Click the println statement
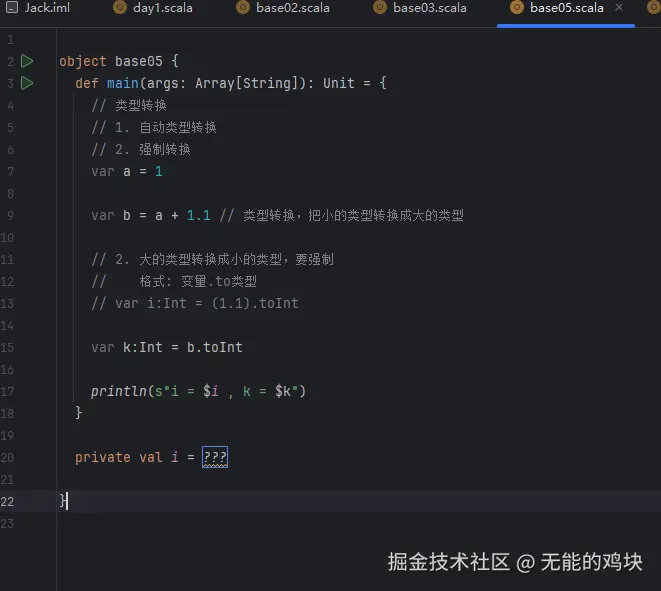The height and width of the screenshot is (591, 661). pos(198,391)
